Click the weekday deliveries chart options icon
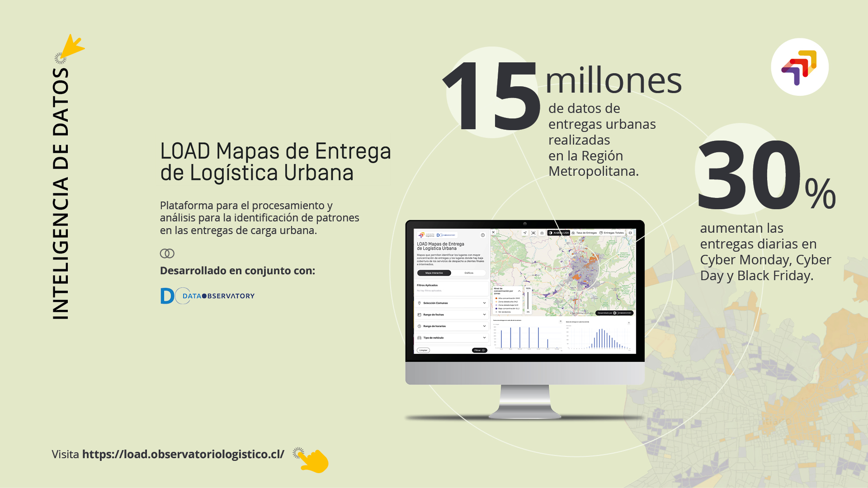This screenshot has height=488, width=868. 561,321
